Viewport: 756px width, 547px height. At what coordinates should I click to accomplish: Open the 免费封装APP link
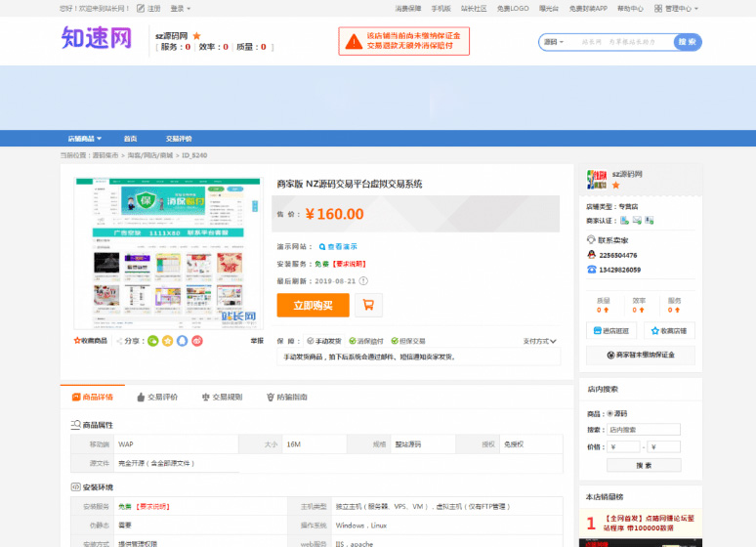tap(588, 8)
